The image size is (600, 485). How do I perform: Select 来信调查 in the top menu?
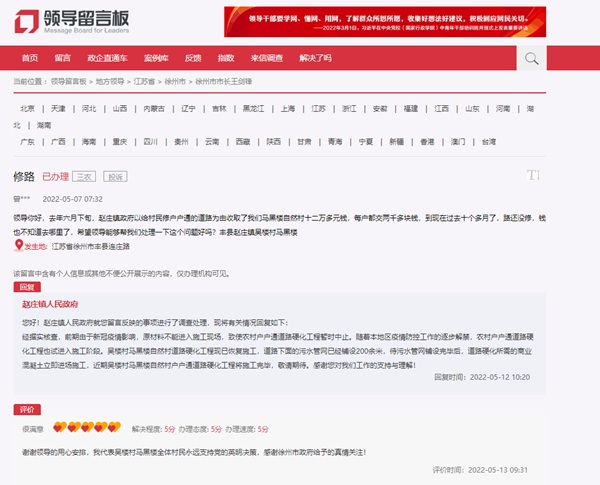(266, 59)
